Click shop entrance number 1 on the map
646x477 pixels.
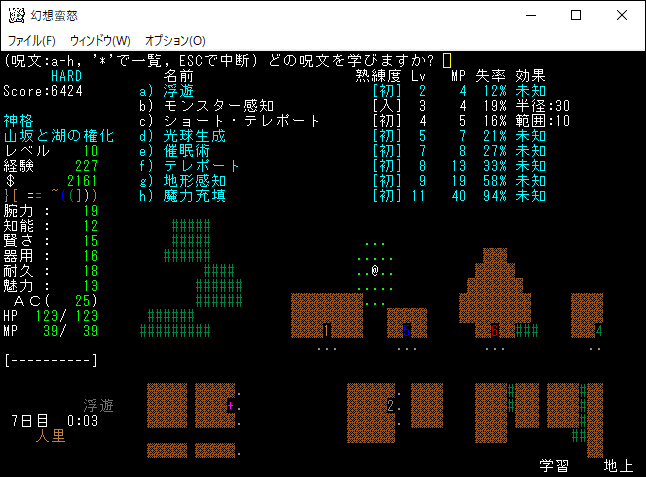pyautogui.click(x=327, y=331)
